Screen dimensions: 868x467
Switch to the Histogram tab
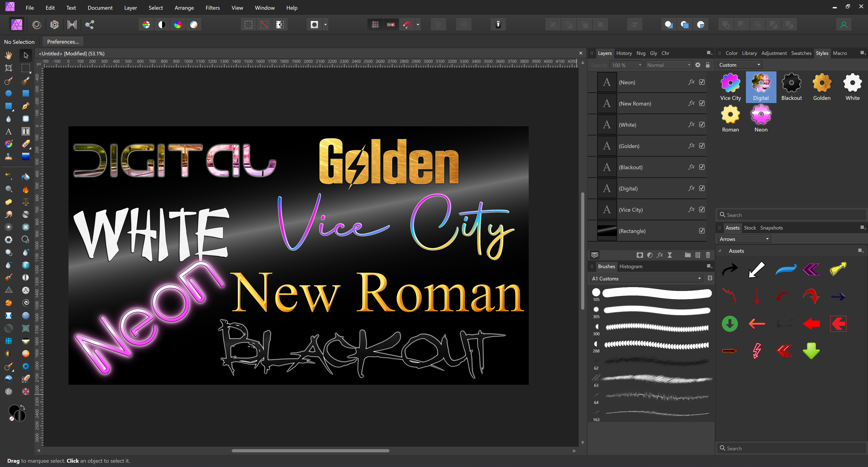click(x=631, y=266)
